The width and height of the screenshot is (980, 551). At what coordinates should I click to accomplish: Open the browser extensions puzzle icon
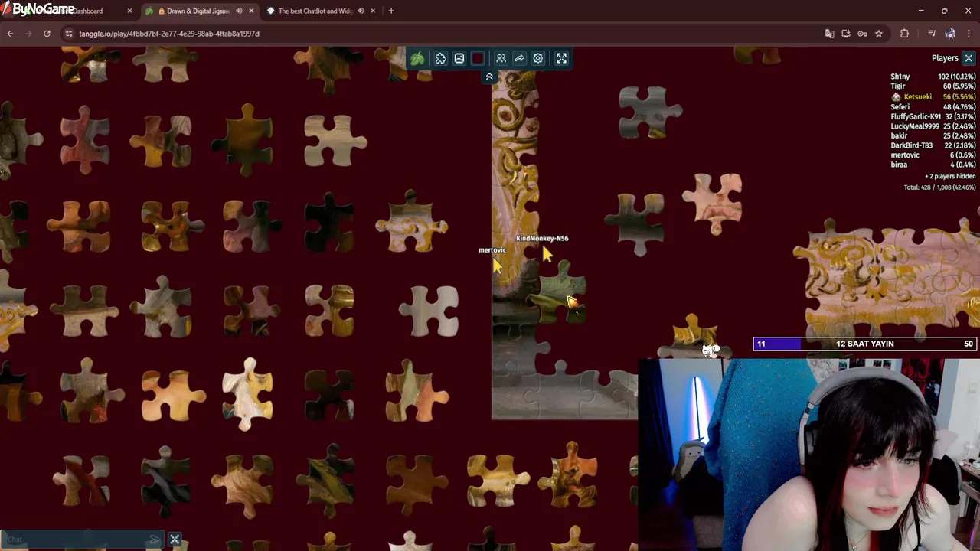[x=904, y=34]
